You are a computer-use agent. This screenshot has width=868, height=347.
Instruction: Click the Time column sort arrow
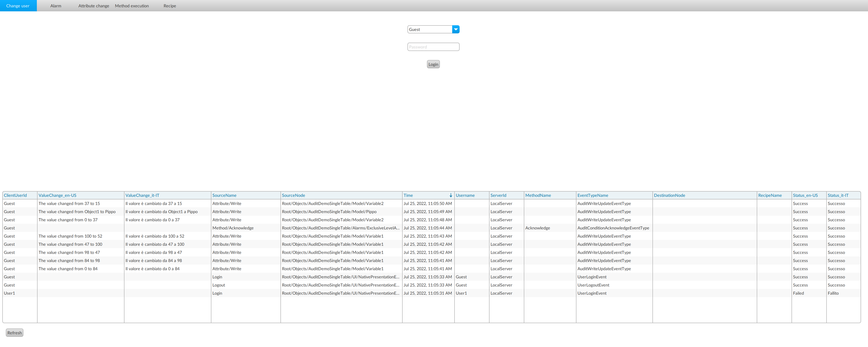point(451,196)
